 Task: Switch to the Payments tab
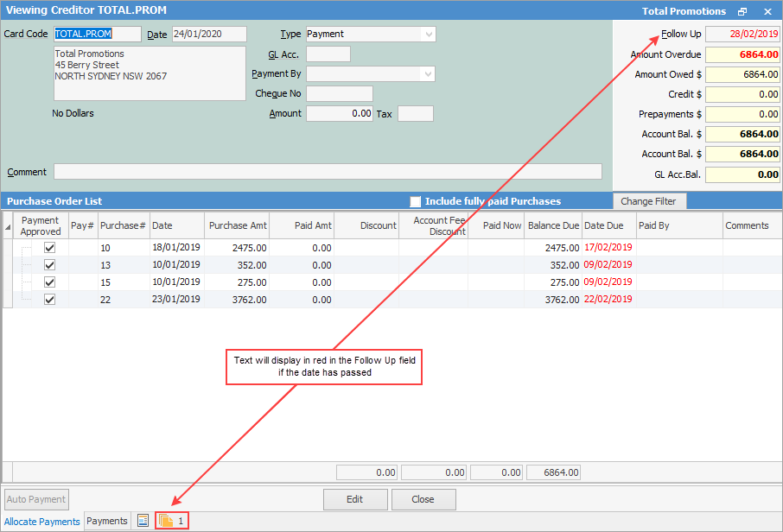(x=107, y=521)
